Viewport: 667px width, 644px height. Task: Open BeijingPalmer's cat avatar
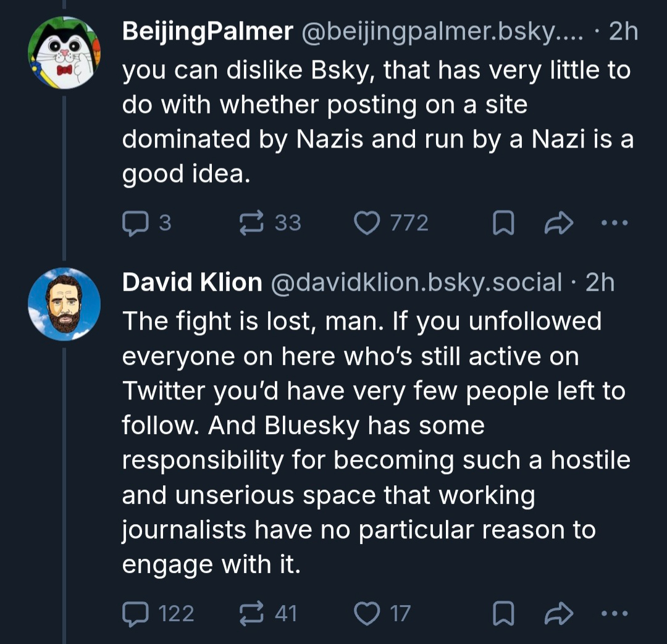tap(64, 53)
